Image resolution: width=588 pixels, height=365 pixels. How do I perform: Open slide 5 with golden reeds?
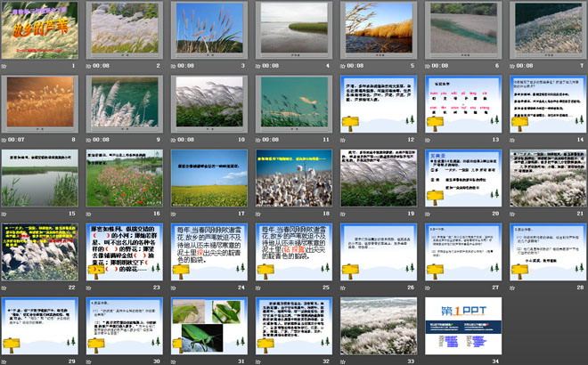pyautogui.click(x=378, y=29)
